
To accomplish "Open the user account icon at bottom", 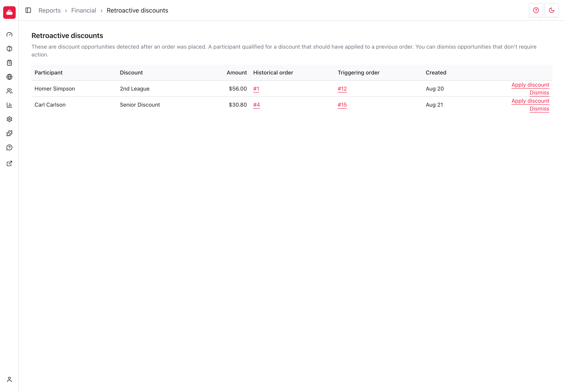I will [9, 380].
